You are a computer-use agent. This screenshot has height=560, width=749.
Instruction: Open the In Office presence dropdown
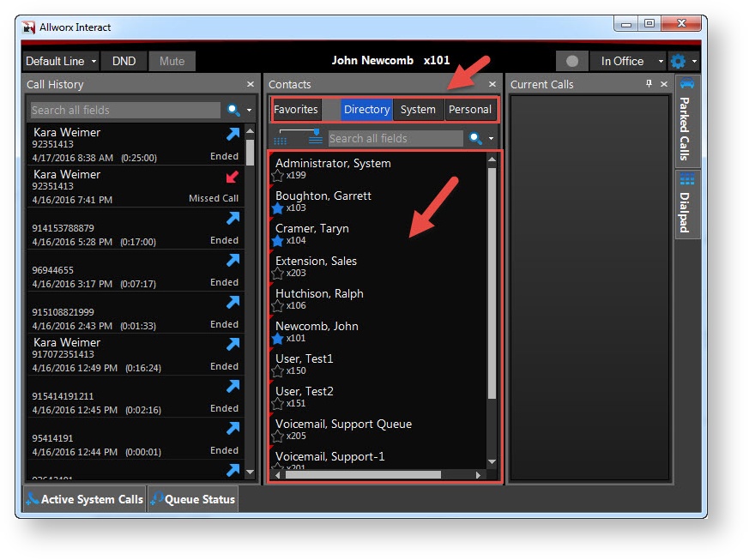(632, 61)
